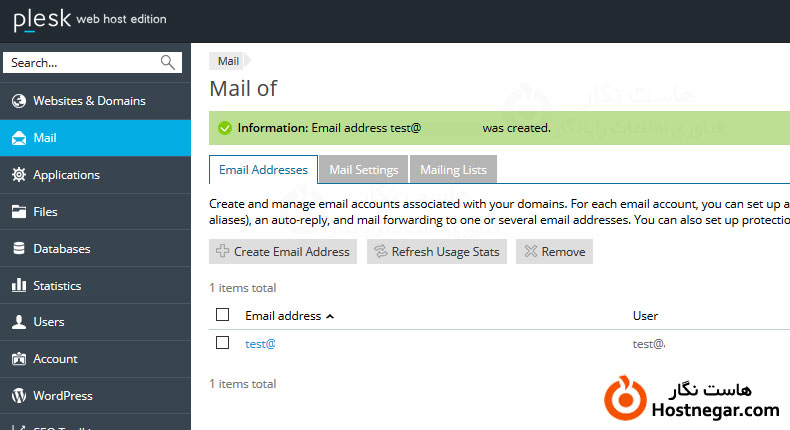Click the Websites & Domains globe icon

[18, 101]
